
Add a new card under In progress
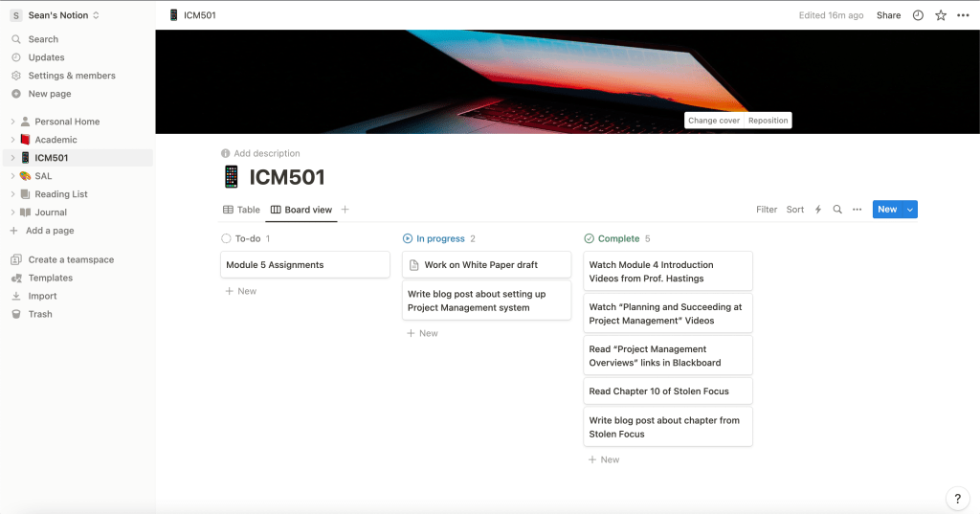(422, 333)
